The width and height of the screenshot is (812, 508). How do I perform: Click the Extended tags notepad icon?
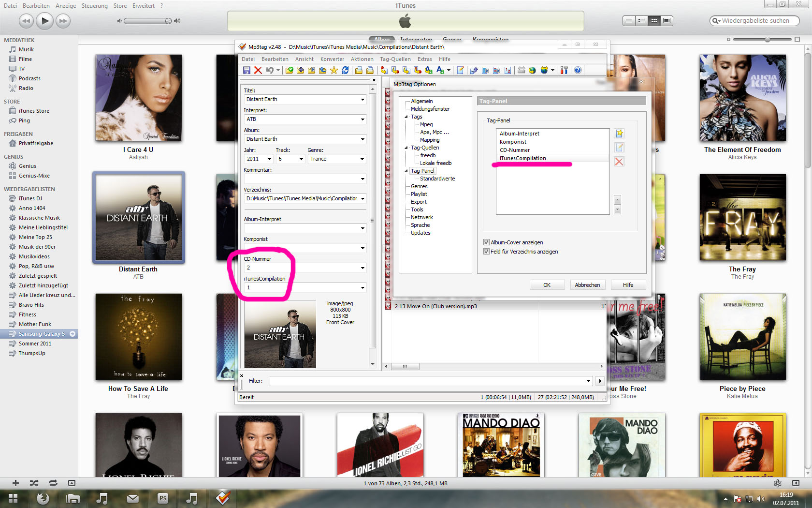coord(460,70)
